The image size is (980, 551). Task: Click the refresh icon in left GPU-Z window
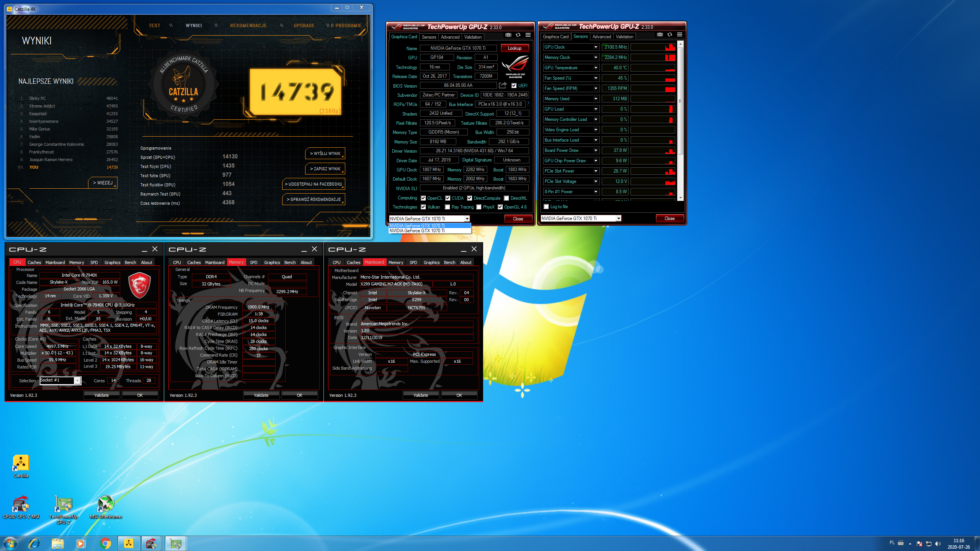[518, 35]
